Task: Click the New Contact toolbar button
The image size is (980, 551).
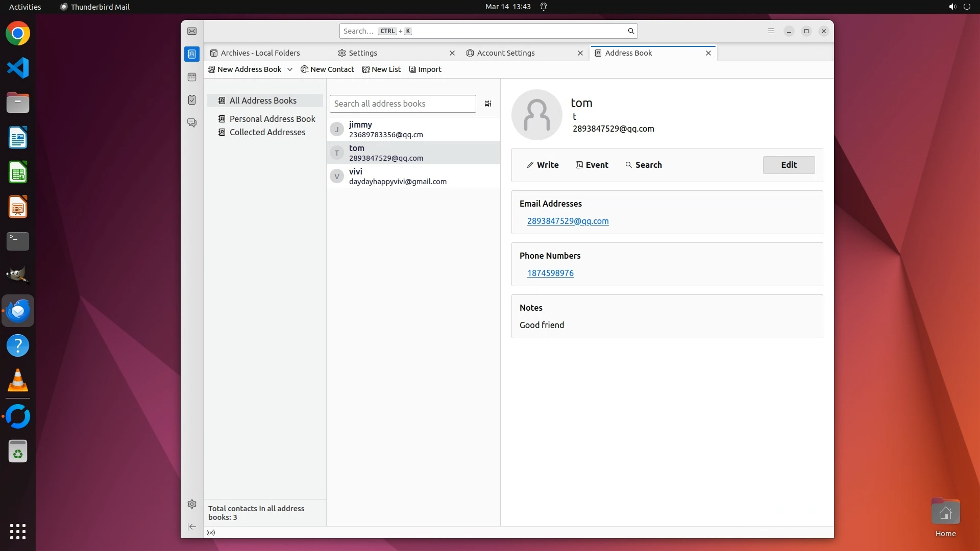Action: pos(327,69)
